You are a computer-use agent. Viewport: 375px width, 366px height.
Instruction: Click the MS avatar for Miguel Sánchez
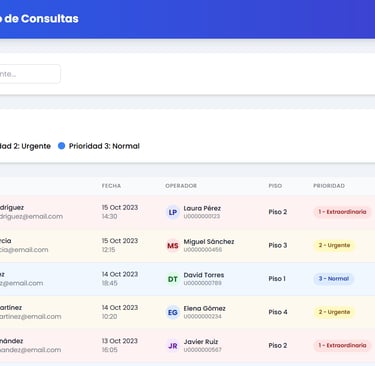coord(173,246)
